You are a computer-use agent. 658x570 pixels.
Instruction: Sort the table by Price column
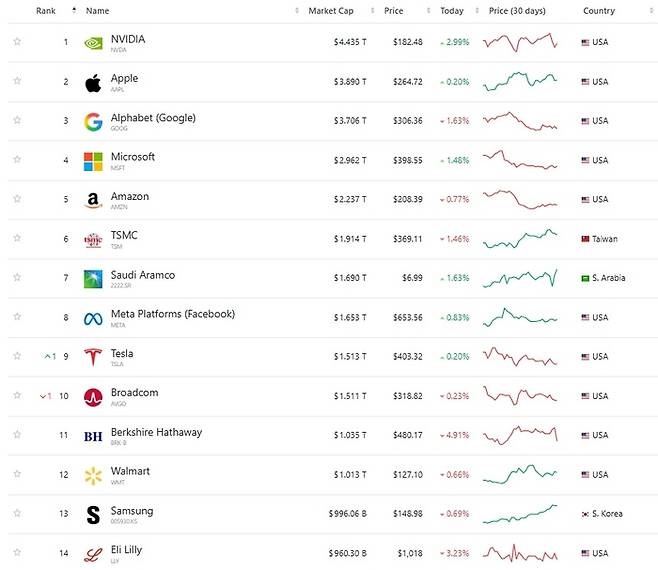click(x=394, y=11)
